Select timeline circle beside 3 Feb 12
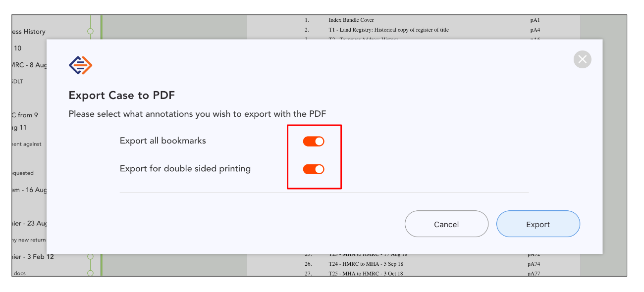 point(90,256)
